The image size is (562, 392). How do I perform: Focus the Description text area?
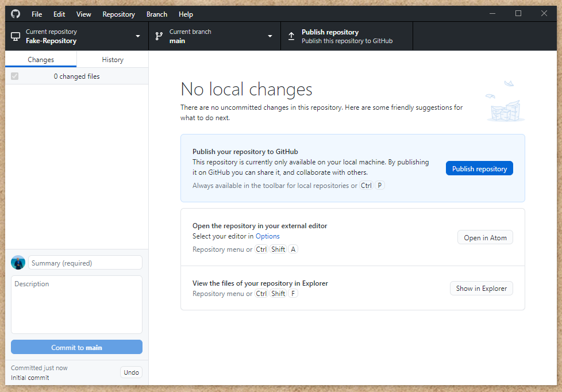76,305
